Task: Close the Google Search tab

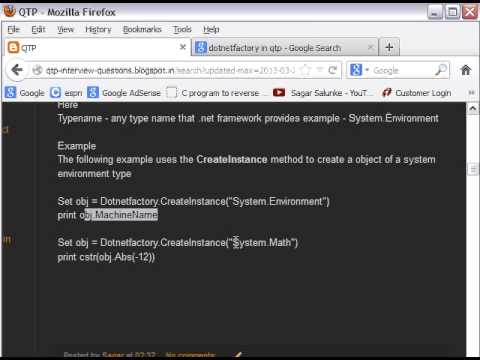Action: click(370, 47)
